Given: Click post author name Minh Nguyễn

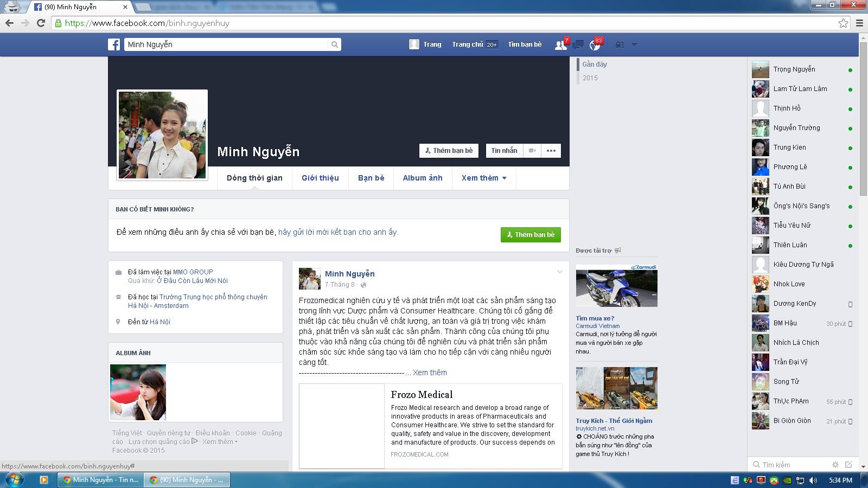Looking at the screenshot, I should (349, 274).
